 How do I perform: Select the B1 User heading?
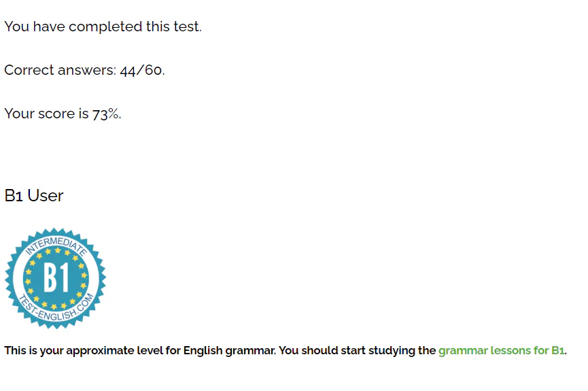click(x=34, y=196)
